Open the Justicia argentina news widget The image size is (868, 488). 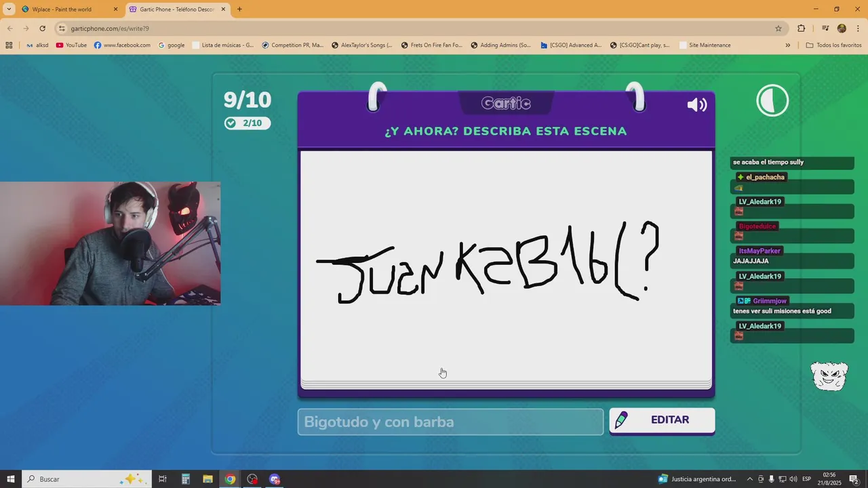pos(697,479)
